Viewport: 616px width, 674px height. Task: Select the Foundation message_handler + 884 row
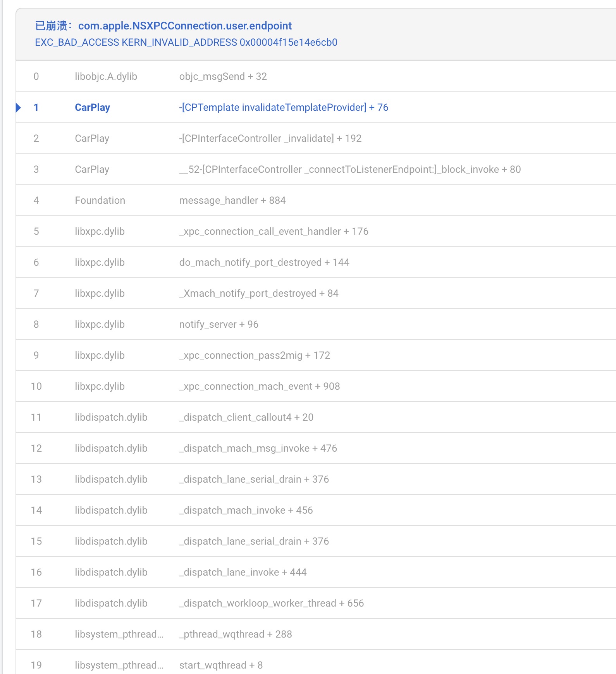pos(232,200)
